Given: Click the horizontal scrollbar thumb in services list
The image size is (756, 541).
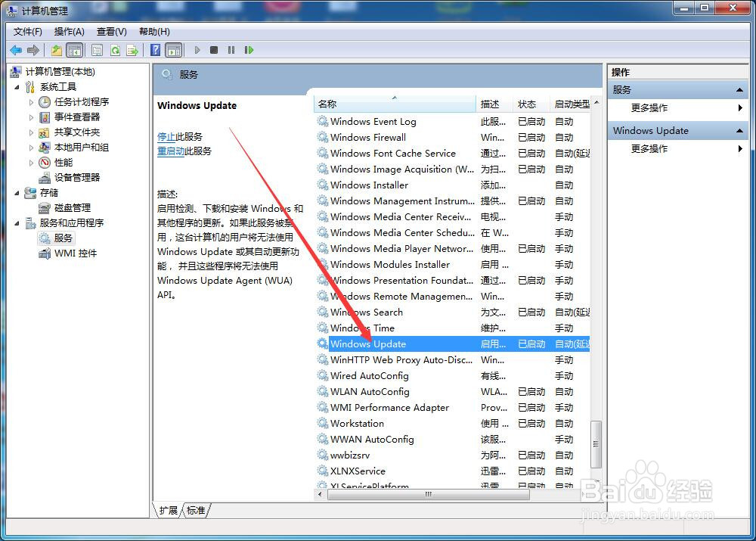Looking at the screenshot, I should (x=428, y=494).
